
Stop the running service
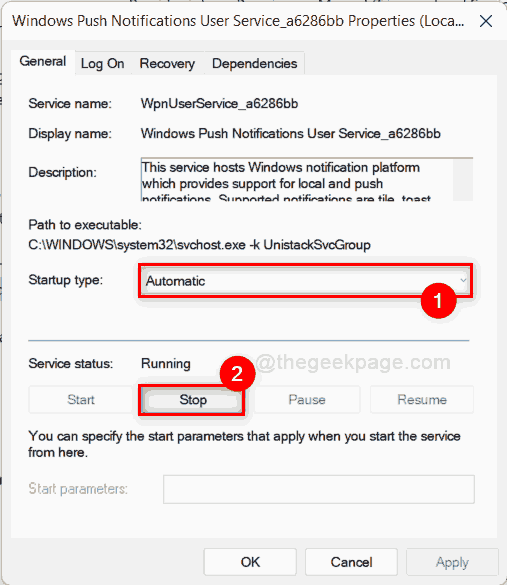tap(193, 400)
